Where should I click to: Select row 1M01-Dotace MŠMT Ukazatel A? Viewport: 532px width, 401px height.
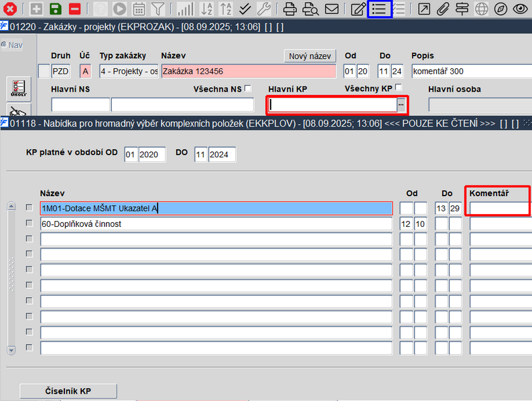point(216,208)
